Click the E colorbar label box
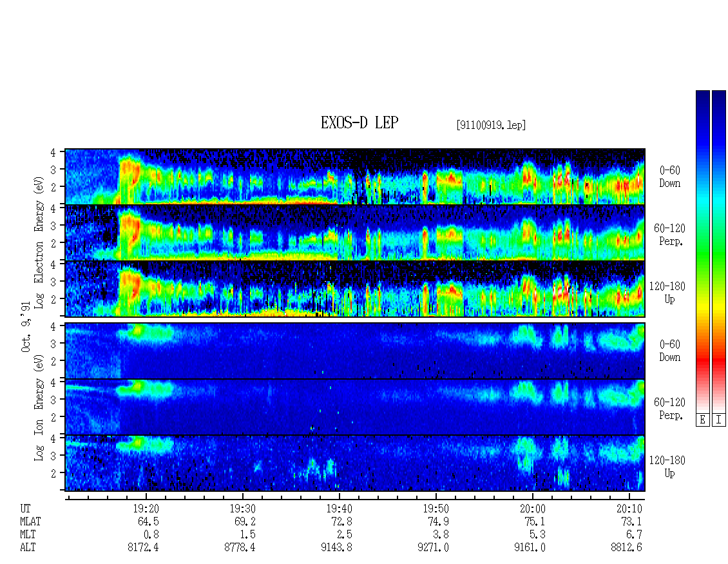Image resolution: width=728 pixels, height=564 pixels. click(702, 420)
